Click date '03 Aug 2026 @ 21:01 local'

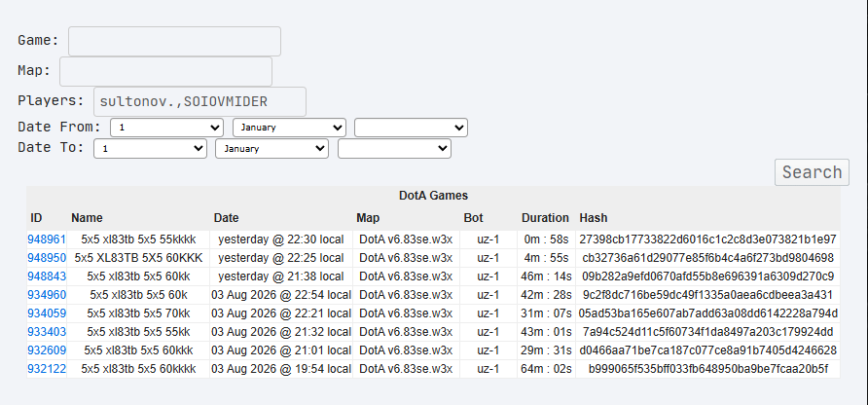tap(281, 350)
